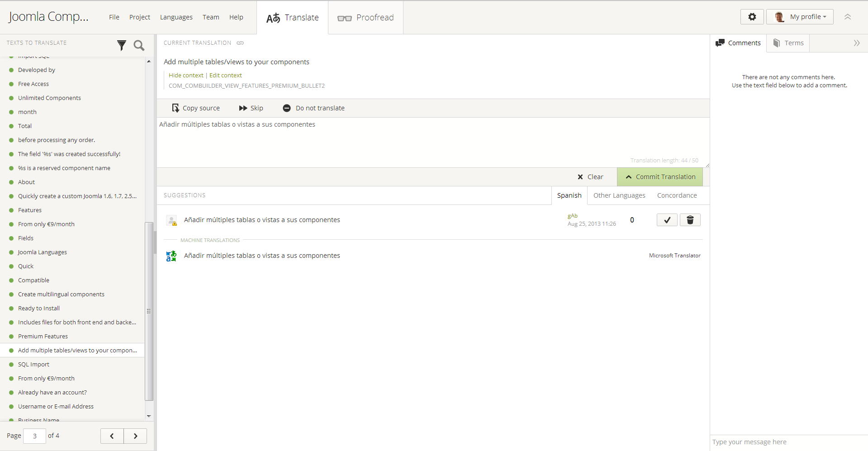
Task: Click the Microsoft machine translation icon
Action: pyautogui.click(x=171, y=256)
